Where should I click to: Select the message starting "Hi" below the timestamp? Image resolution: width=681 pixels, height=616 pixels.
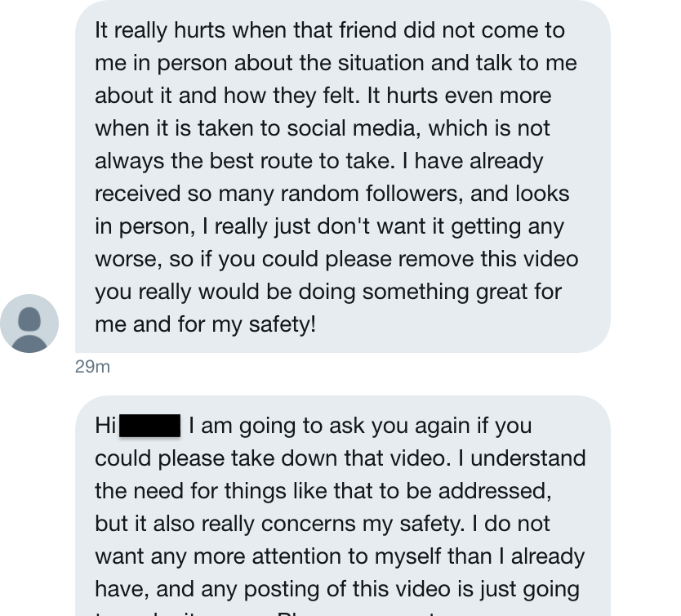343,506
